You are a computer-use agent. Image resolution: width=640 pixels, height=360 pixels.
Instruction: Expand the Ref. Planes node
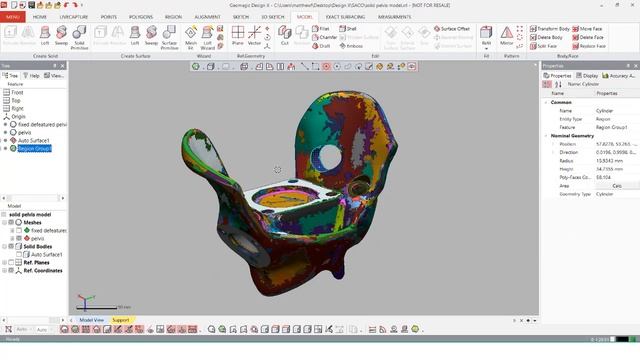click(4, 262)
